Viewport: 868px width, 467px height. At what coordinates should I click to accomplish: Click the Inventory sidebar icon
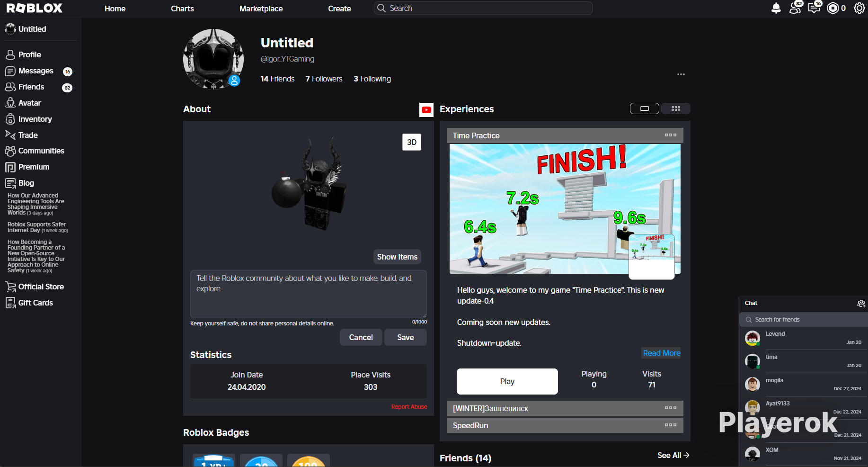coord(10,119)
